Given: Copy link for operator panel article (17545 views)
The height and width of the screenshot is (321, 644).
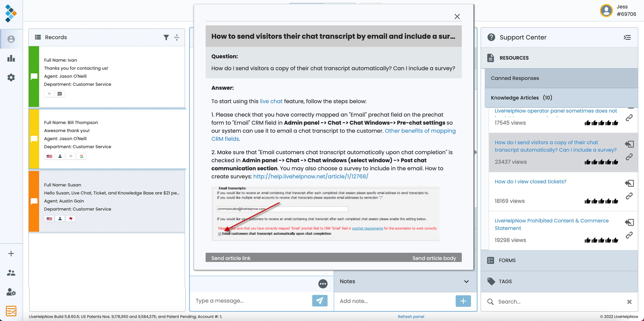Looking at the screenshot, I should (x=629, y=118).
